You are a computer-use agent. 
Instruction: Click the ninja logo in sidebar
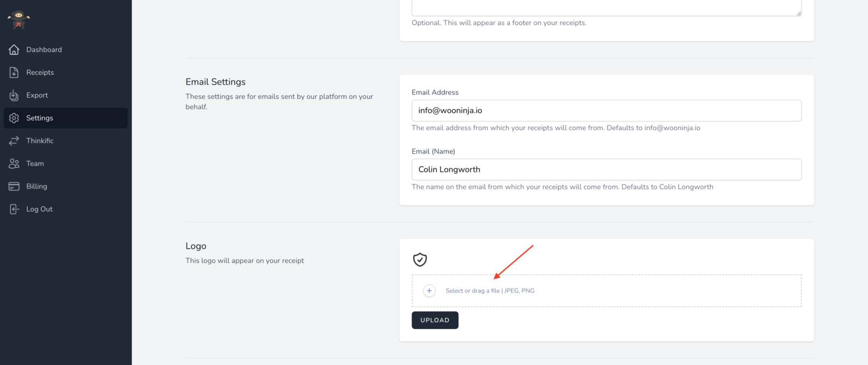tap(18, 20)
